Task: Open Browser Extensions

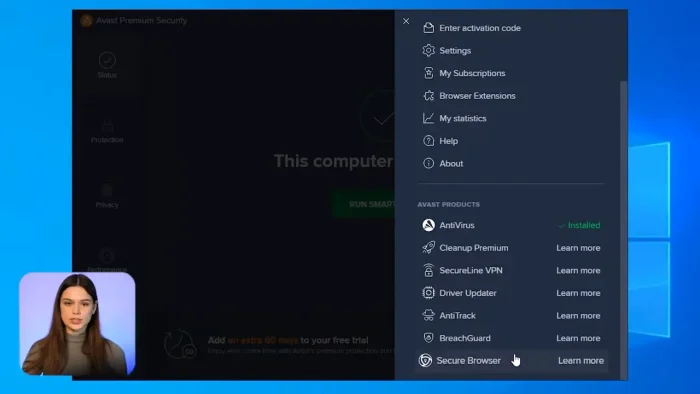Action: tap(477, 95)
